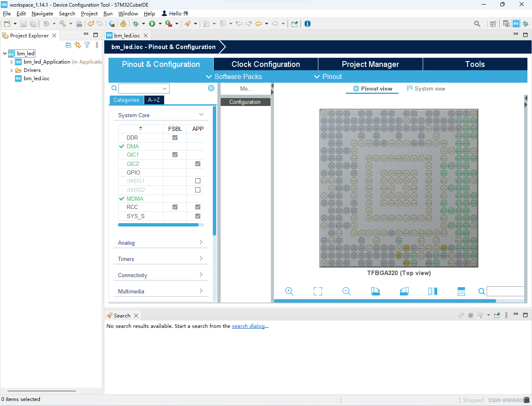Switch to the Tools tab
The height and width of the screenshot is (406, 532).
pyautogui.click(x=475, y=64)
